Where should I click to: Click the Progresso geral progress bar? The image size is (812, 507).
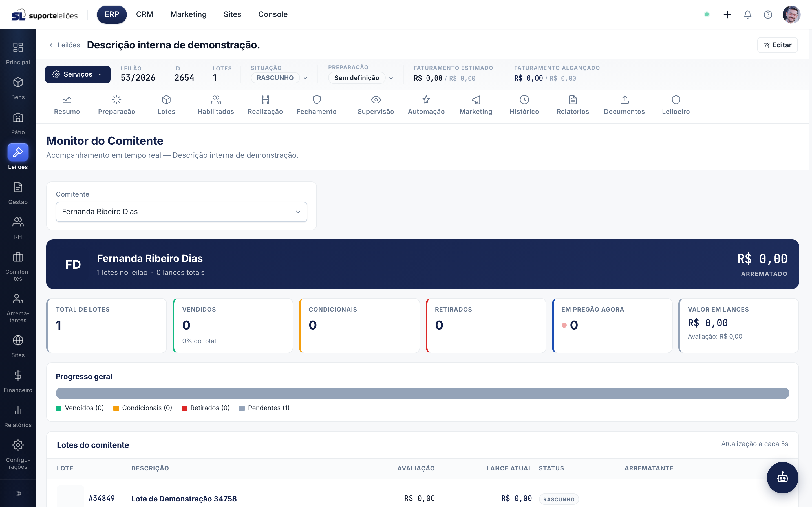pyautogui.click(x=422, y=393)
